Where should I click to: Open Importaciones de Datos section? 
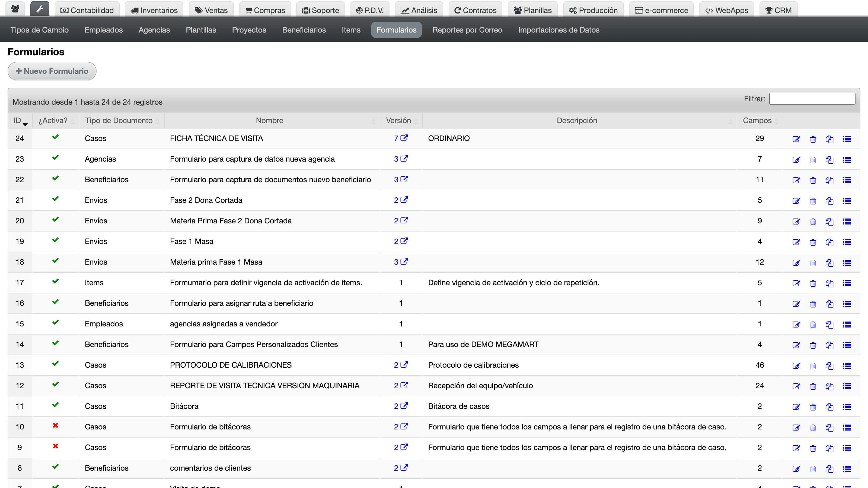tap(559, 30)
